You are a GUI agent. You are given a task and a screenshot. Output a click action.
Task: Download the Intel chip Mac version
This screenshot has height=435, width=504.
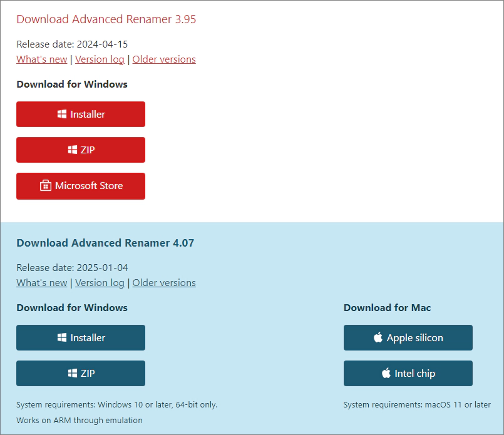(408, 373)
